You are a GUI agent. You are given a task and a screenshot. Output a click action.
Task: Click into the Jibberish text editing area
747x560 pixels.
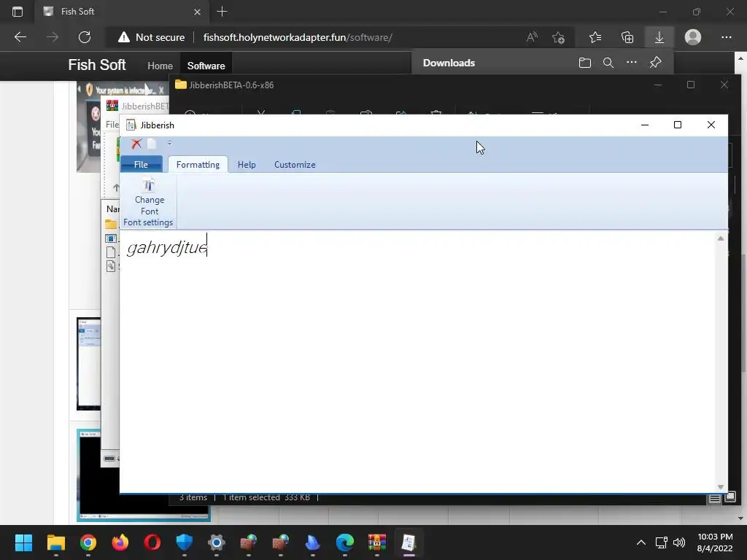(417, 362)
